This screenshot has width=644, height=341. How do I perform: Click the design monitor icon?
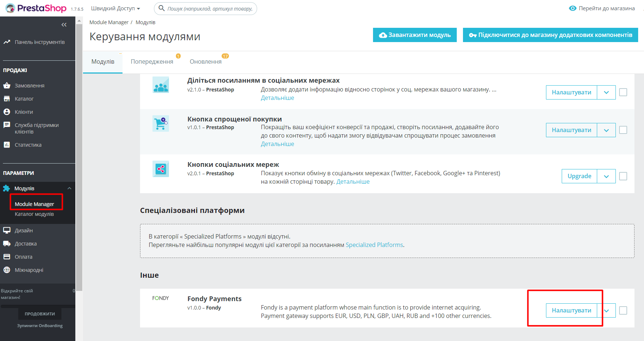7,231
